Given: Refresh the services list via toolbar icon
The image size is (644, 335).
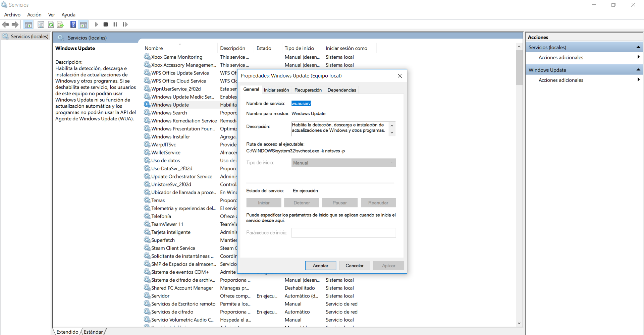Looking at the screenshot, I should click(51, 24).
